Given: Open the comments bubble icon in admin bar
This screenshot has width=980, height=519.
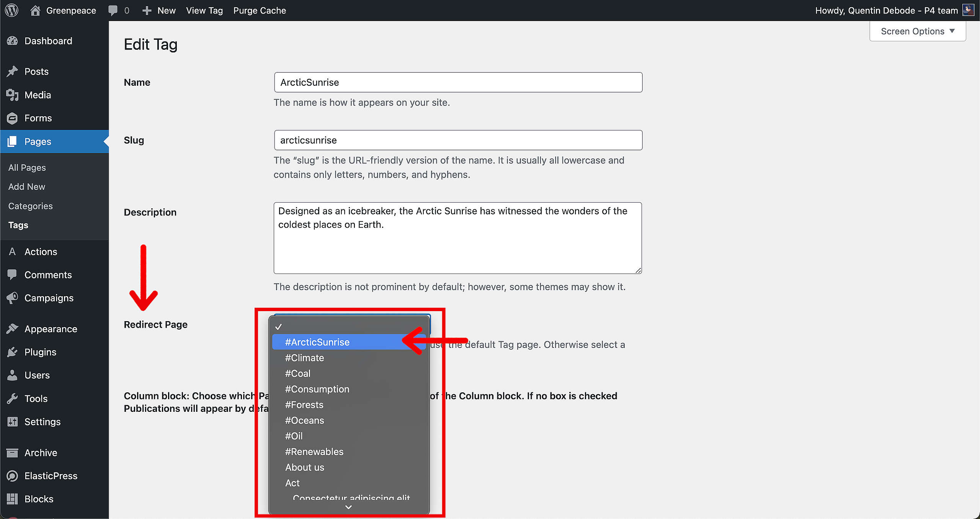Looking at the screenshot, I should coord(113,10).
